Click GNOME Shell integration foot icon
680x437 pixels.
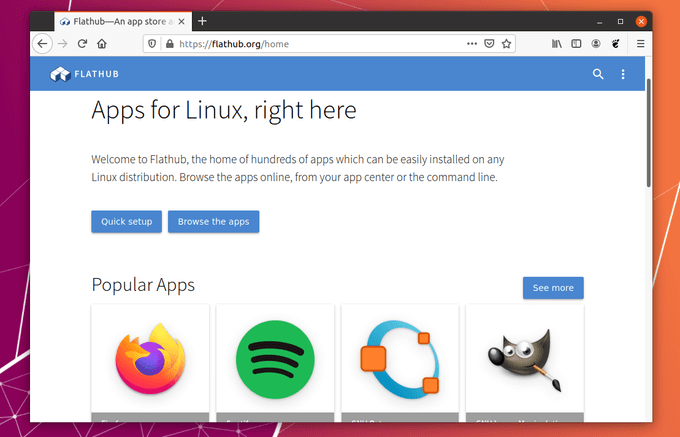615,44
